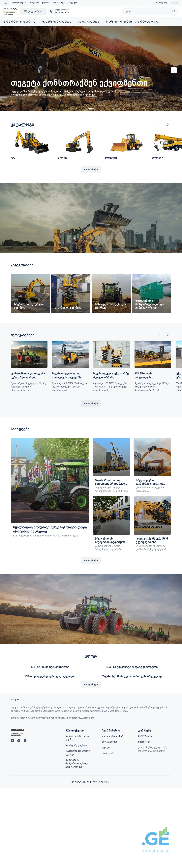Previous offers arrow in შეთავაზებები section
The image size is (182, 868).
[x=160, y=335]
